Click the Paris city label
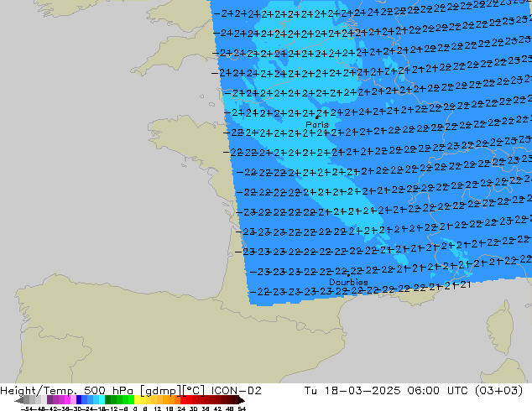Viewport: 532px width, 411px height. [x=317, y=125]
